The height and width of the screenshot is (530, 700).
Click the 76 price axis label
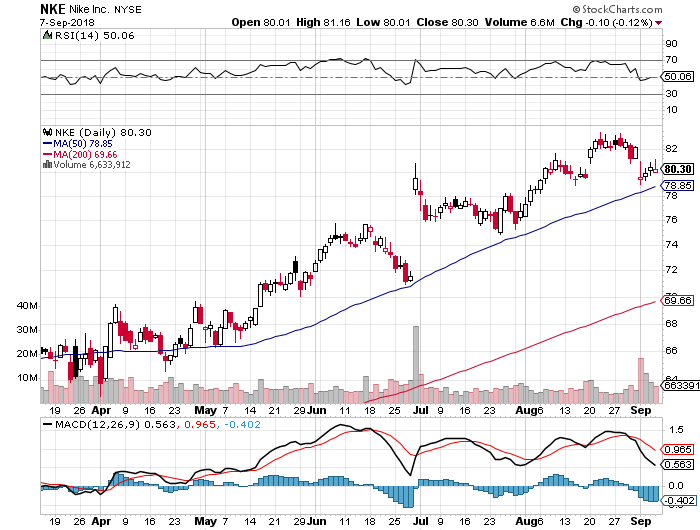(671, 220)
